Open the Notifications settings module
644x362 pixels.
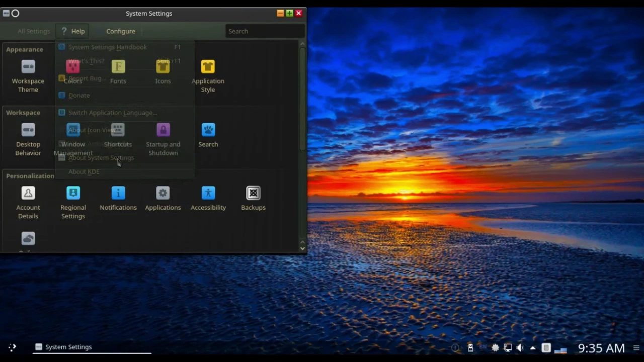(118, 199)
